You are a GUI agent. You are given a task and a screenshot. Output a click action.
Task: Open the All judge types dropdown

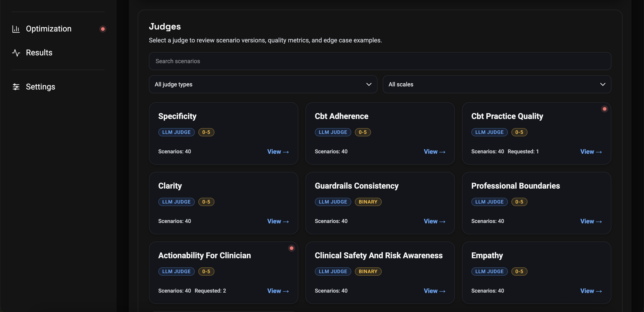(x=263, y=84)
